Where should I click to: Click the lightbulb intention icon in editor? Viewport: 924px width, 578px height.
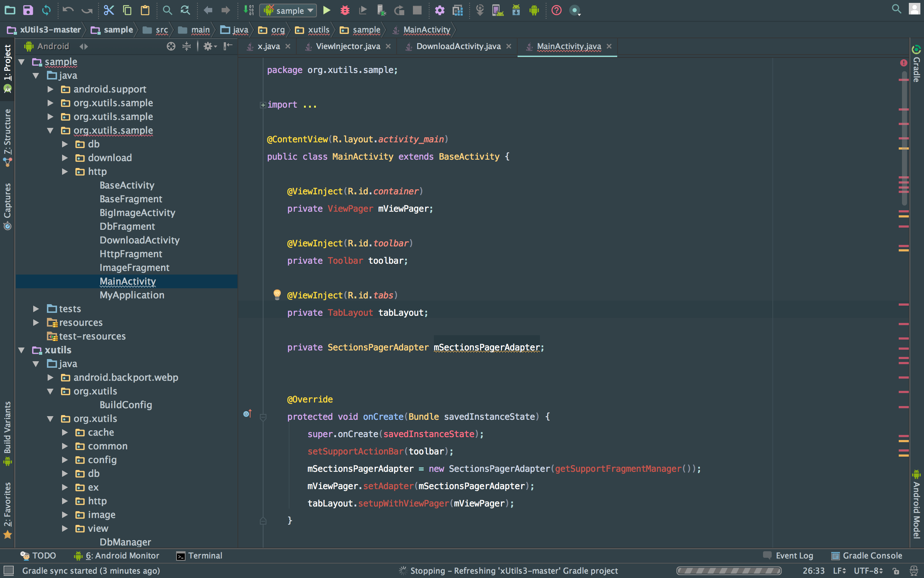(277, 294)
